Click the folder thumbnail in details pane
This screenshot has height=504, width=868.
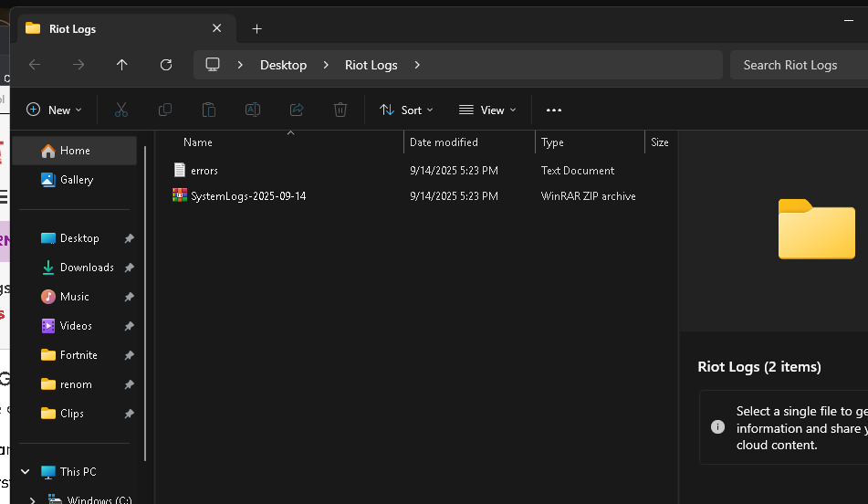pos(817,229)
